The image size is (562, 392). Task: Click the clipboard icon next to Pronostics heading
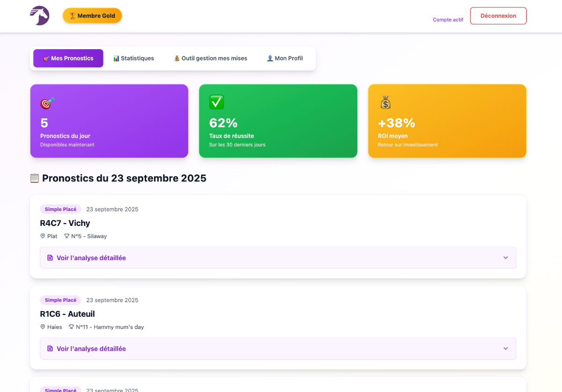[34, 178]
